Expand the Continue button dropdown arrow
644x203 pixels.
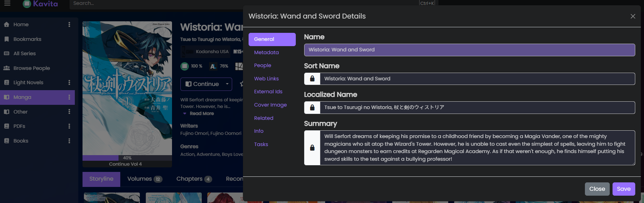[227, 84]
